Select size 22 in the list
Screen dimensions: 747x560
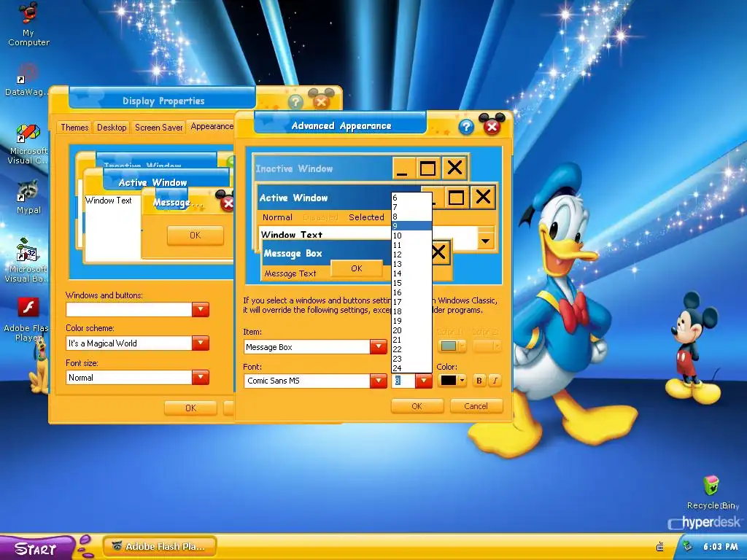tap(411, 349)
